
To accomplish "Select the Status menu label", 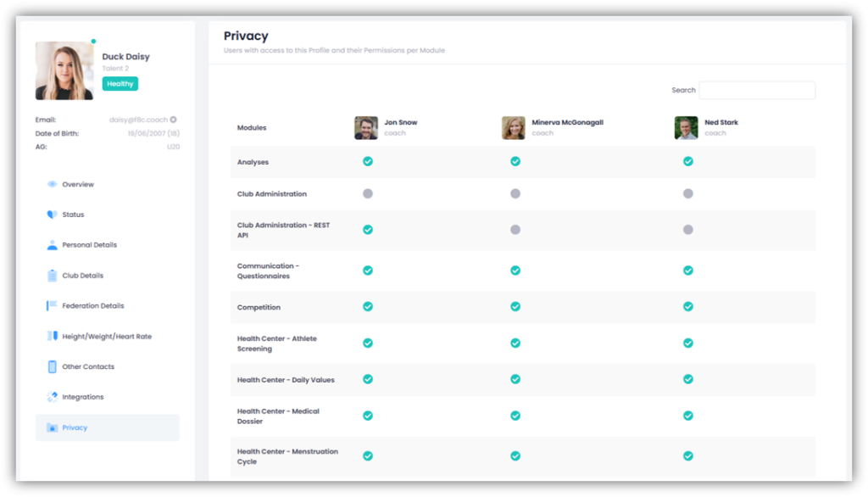I will [73, 215].
